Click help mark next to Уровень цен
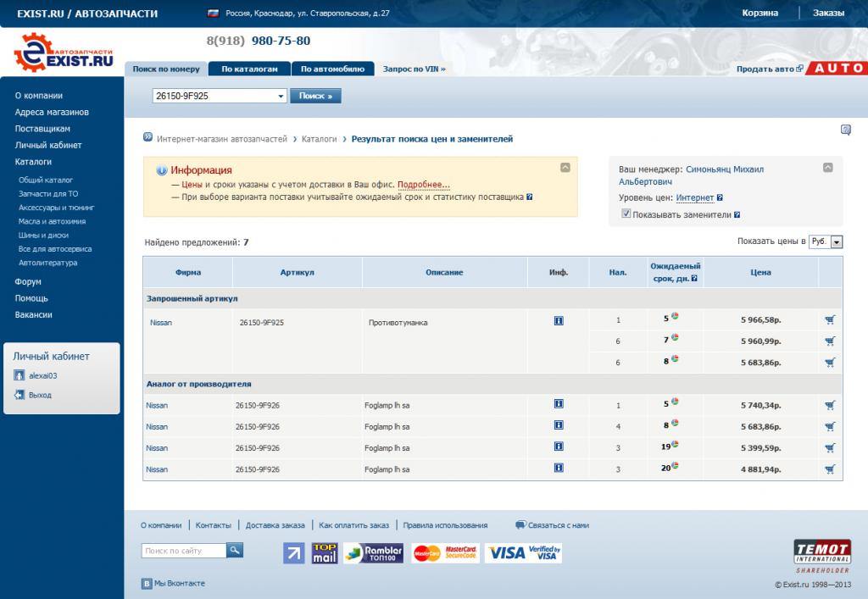868x599 pixels. click(720, 197)
